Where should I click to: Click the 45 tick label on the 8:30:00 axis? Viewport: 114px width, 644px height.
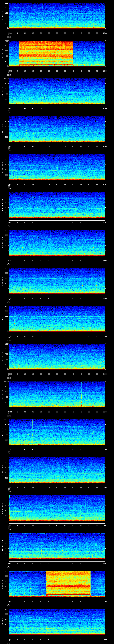[81, 639]
